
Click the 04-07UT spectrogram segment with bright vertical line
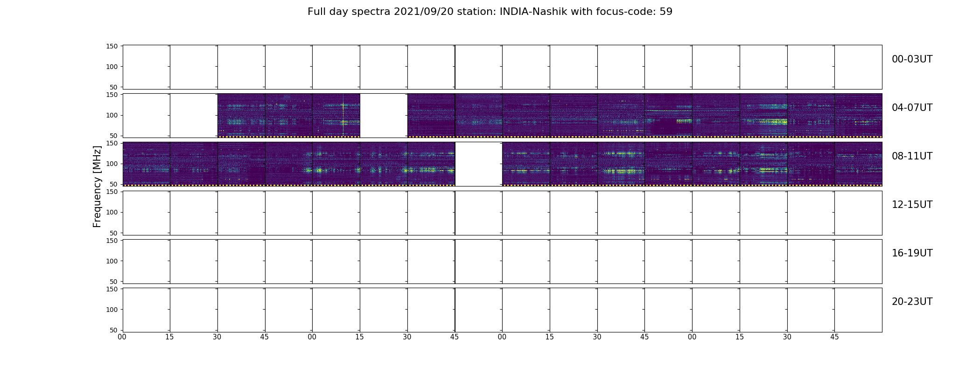pos(336,116)
